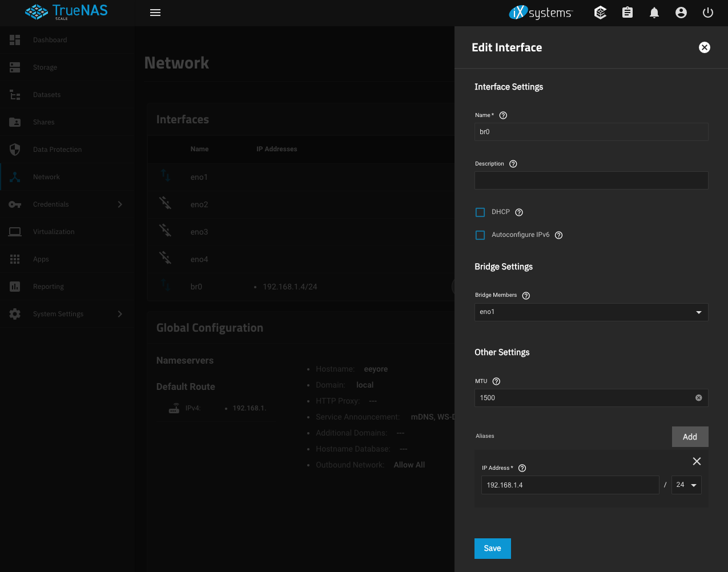The image size is (728, 572).
Task: Click the IPv4 default route icon
Action: click(174, 408)
